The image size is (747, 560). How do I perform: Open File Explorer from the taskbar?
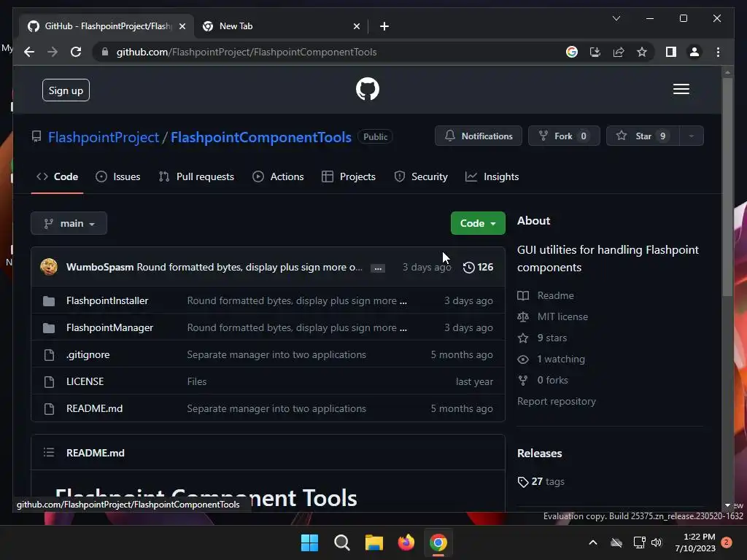click(x=374, y=542)
